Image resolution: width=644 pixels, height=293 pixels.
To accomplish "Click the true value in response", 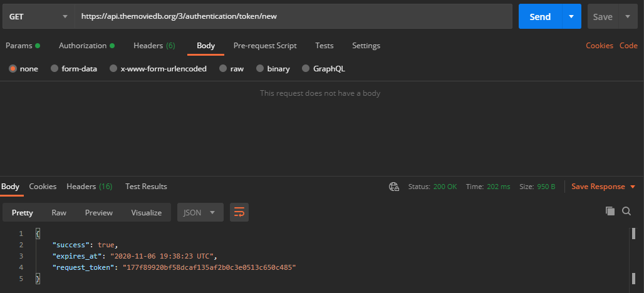I will coord(106,245).
